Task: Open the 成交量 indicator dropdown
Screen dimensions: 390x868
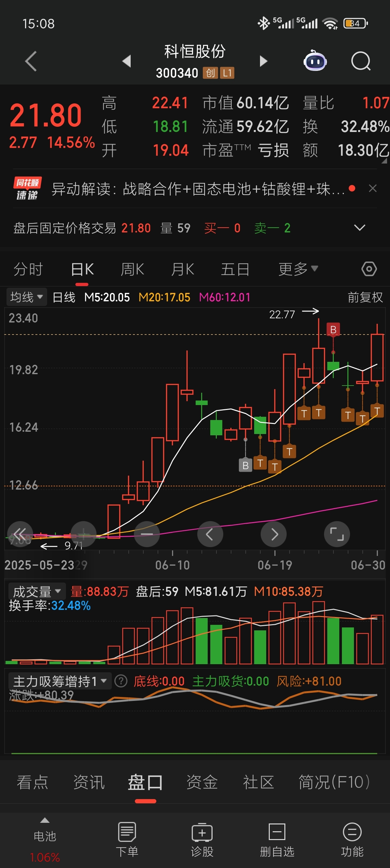Action: click(37, 591)
